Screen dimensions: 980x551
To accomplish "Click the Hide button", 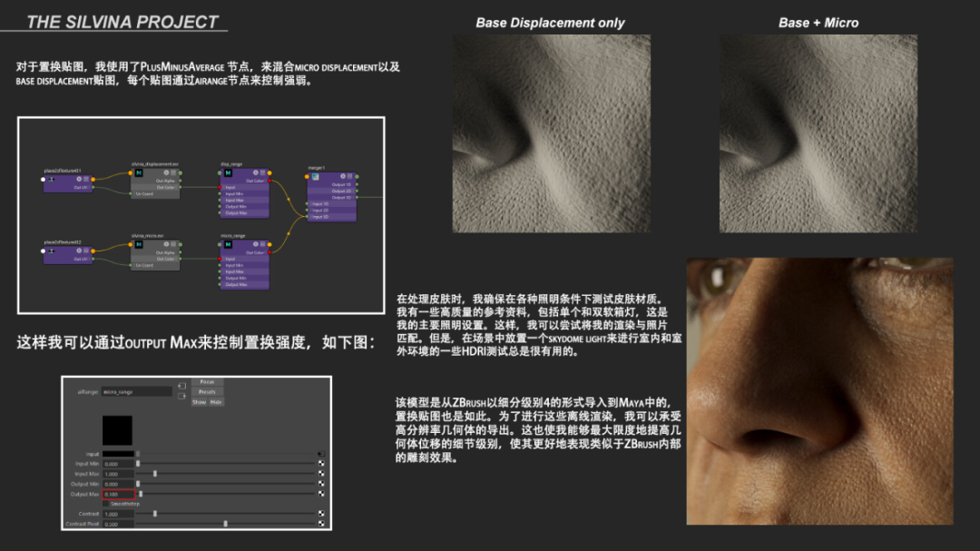I will click(216, 402).
